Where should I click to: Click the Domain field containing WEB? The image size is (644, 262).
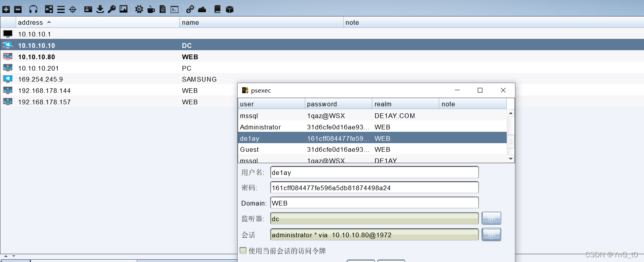pyautogui.click(x=375, y=203)
